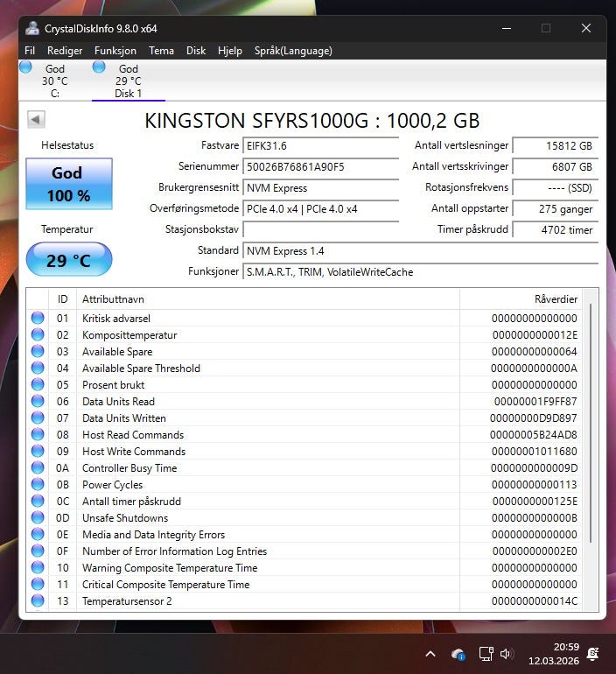The image size is (616, 674).
Task: Click the Attributtnavn column header
Action: click(x=267, y=298)
